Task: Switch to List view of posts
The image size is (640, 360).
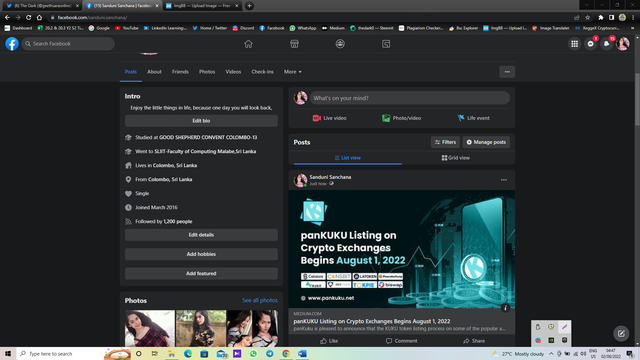Action: [x=347, y=158]
